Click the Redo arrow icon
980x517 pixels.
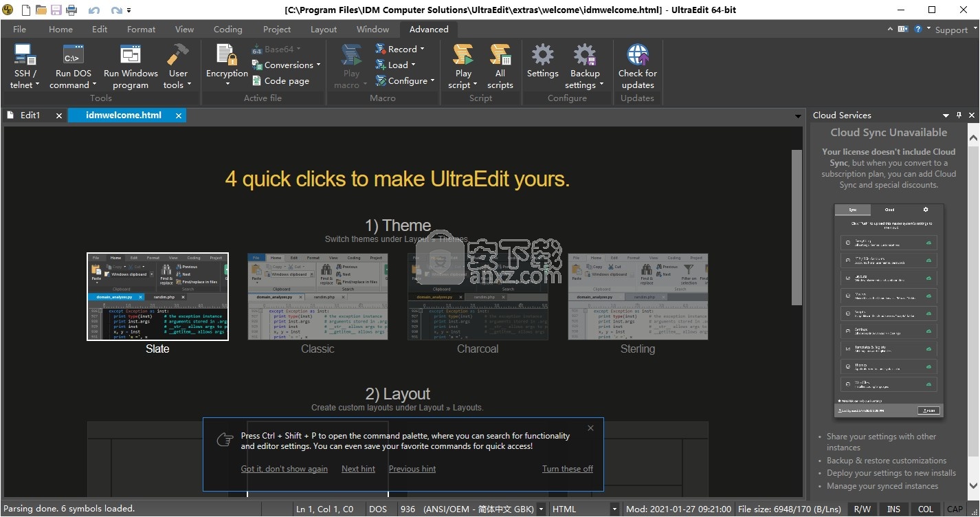116,10
